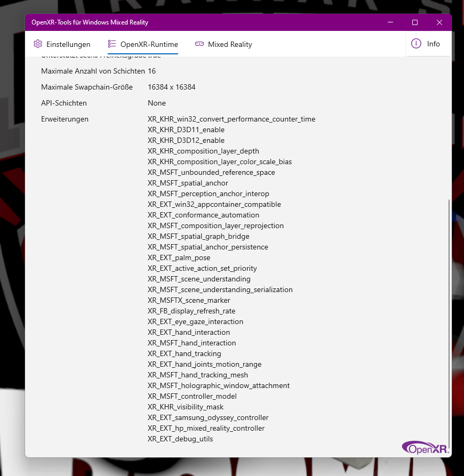Viewport: 464px width, 476px height.
Task: Click the label Maximale Anzahl von Schichten
Action: (x=93, y=71)
